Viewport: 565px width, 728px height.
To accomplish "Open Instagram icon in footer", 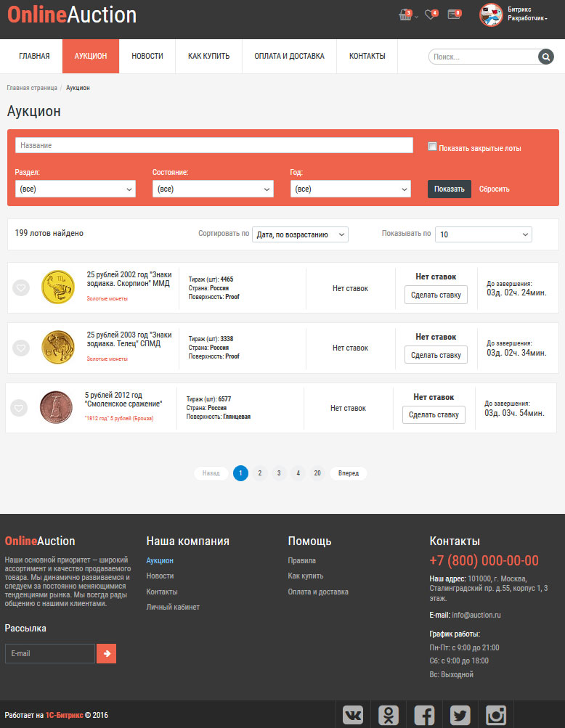I will pos(495,715).
